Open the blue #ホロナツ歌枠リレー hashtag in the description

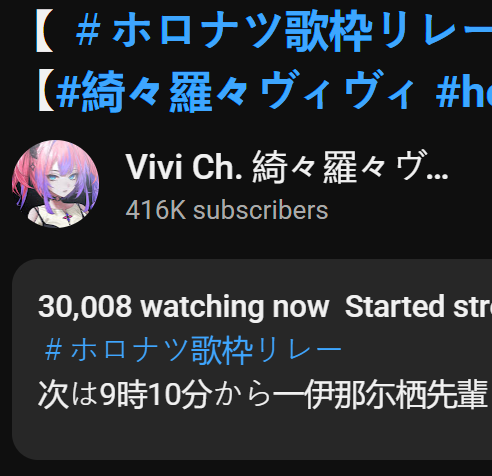(193, 351)
